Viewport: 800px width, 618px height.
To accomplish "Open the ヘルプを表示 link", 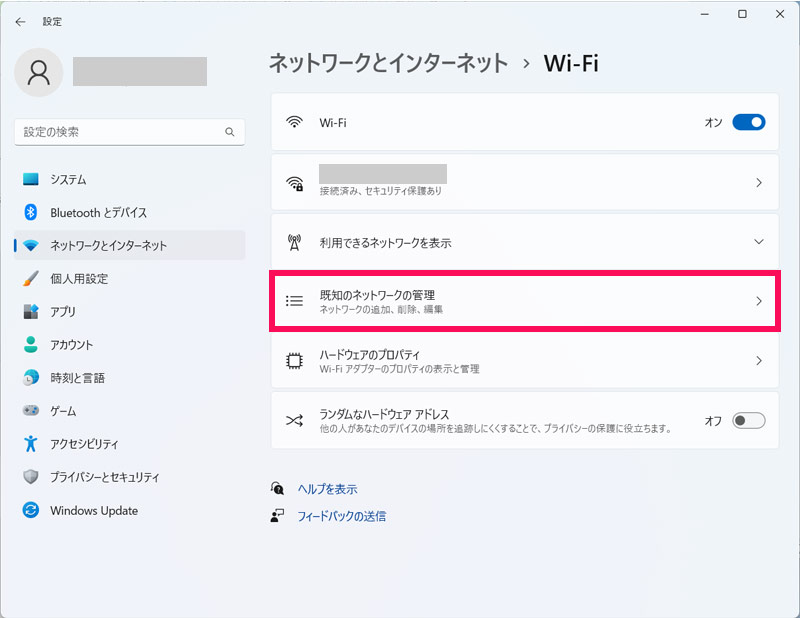I will pos(328,489).
